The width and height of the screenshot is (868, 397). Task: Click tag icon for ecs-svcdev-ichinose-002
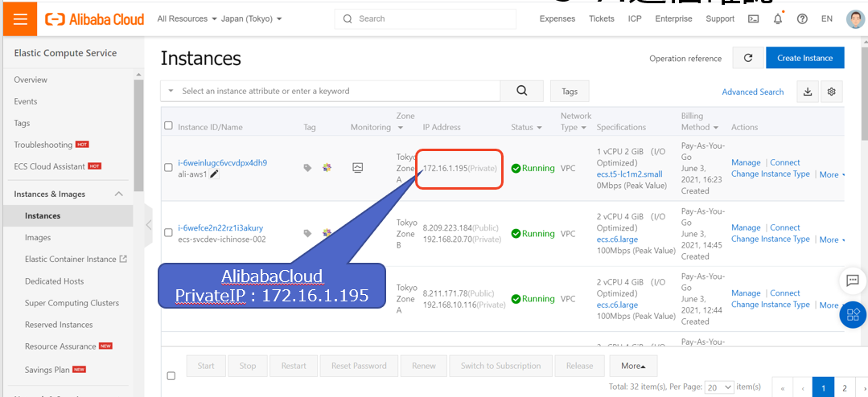tap(307, 233)
